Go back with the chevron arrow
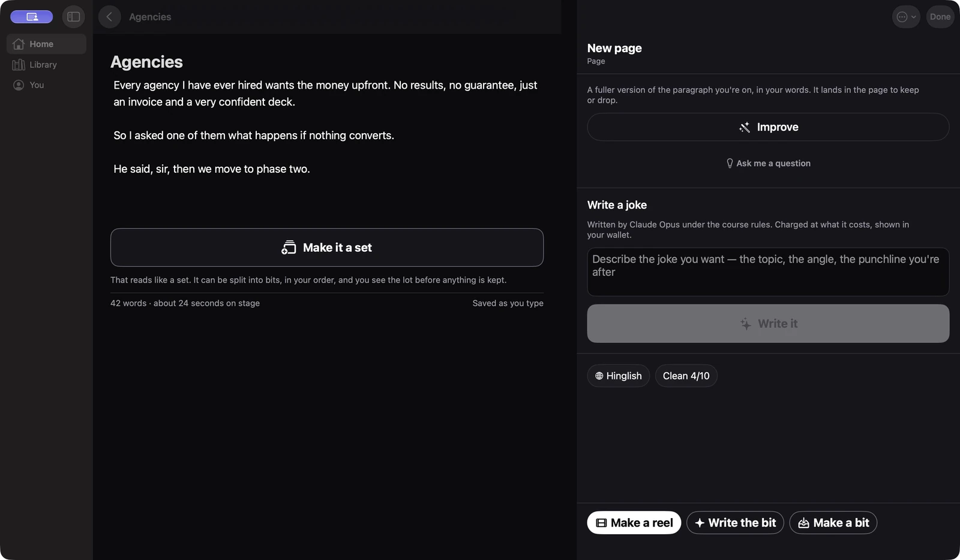The width and height of the screenshot is (960, 560). [109, 17]
